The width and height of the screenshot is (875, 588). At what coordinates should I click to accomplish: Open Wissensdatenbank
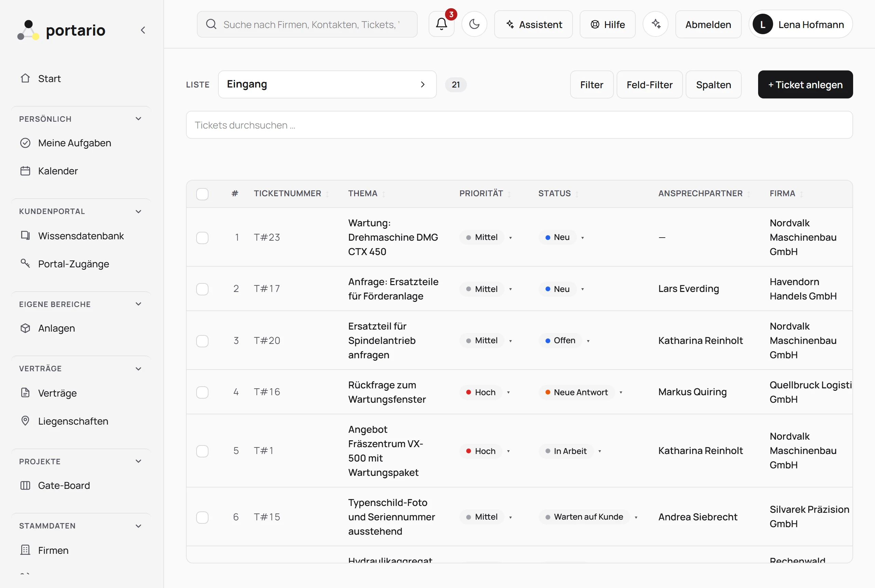click(81, 236)
